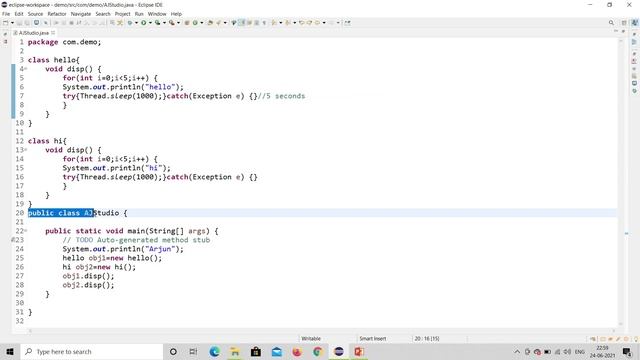Open the Refactor menu
The image size is (640, 360).
coord(57,14)
